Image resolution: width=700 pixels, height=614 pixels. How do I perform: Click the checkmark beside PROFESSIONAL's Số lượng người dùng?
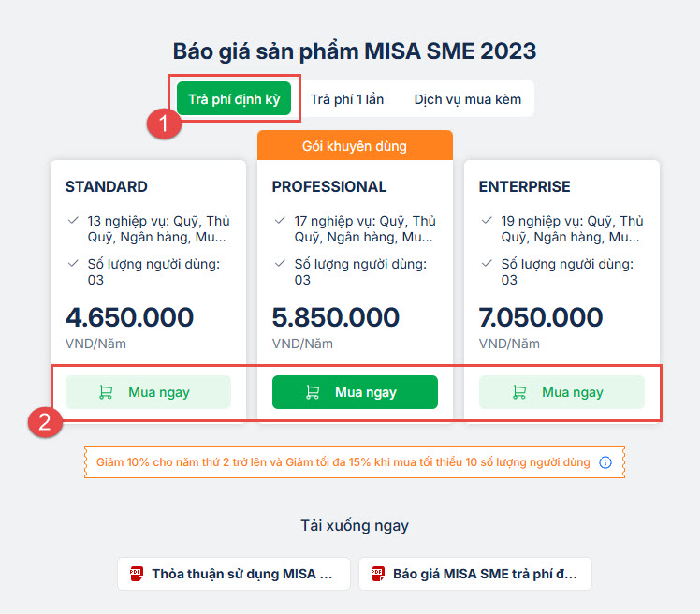(x=279, y=264)
